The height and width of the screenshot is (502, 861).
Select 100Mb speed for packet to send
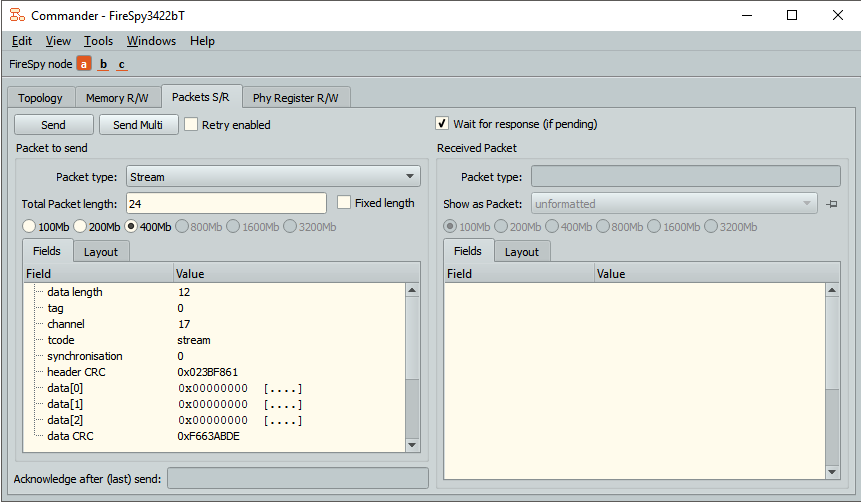(29, 226)
